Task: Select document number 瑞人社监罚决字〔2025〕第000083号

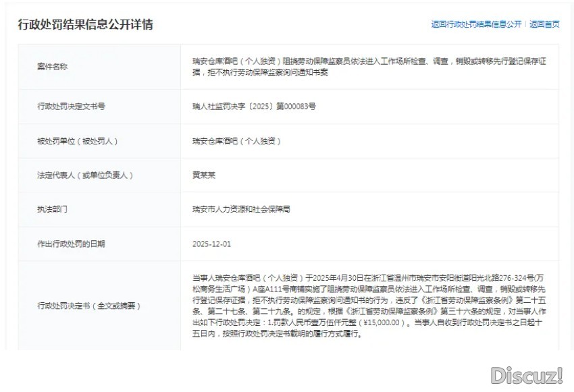Action: [253, 107]
